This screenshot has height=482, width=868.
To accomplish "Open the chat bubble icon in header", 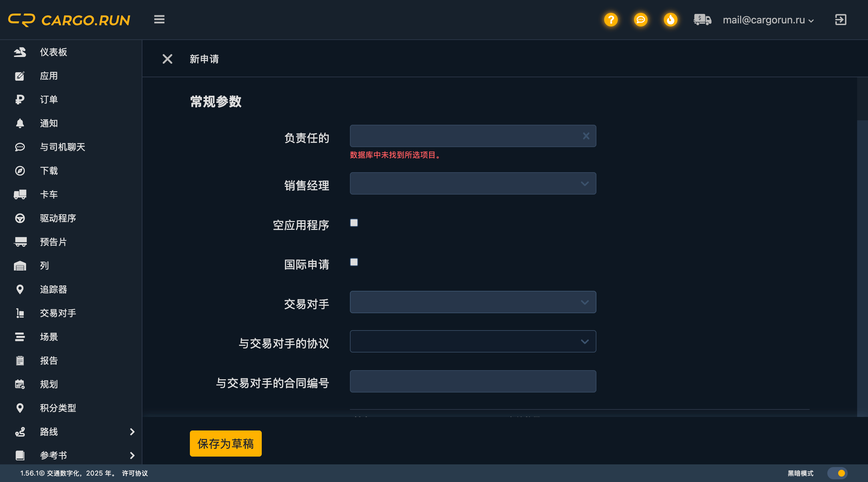I will point(640,20).
